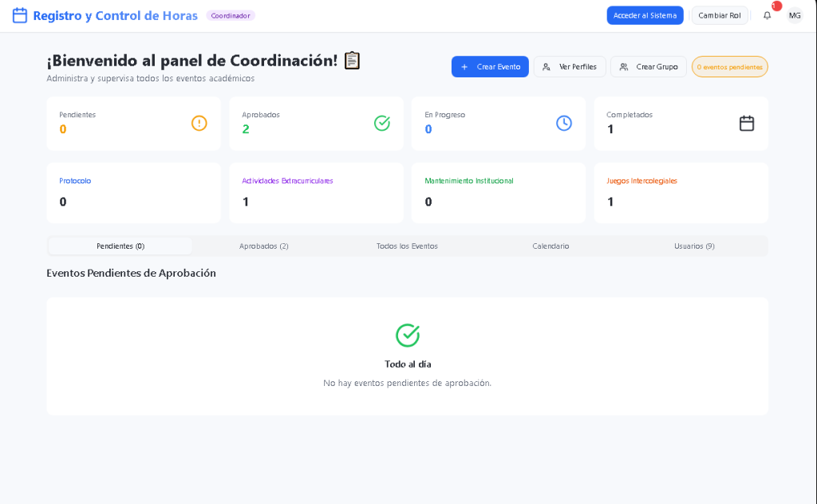Open the Todos los Eventos tab
Viewport: 817px width, 504px height.
(407, 246)
